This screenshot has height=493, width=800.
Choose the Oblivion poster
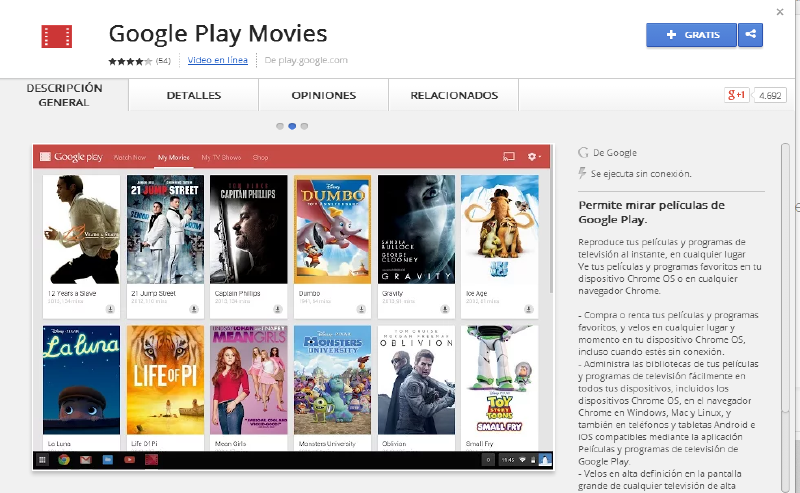point(416,380)
